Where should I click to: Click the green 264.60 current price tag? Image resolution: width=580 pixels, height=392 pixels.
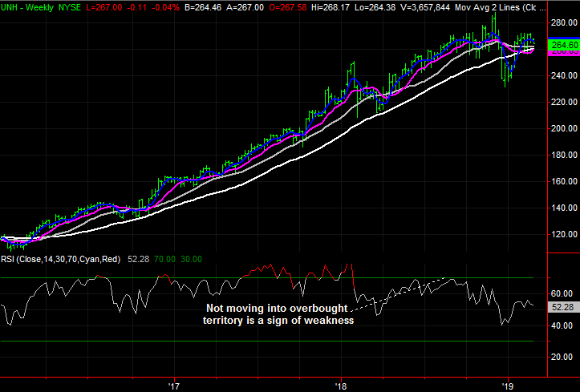pos(564,45)
